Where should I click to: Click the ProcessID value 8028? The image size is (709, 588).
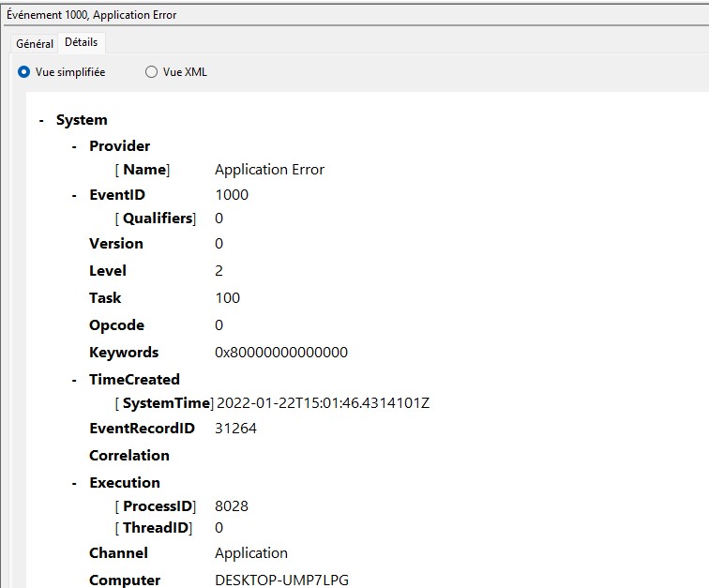pyautogui.click(x=232, y=506)
